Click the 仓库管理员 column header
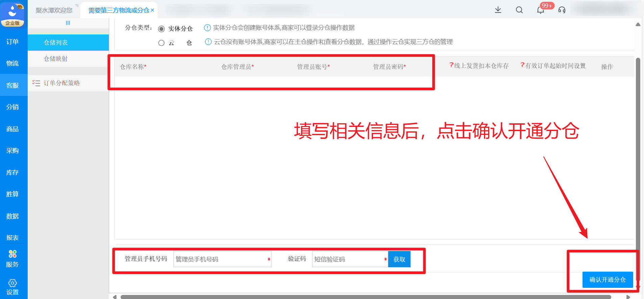The image size is (644, 299). point(238,67)
